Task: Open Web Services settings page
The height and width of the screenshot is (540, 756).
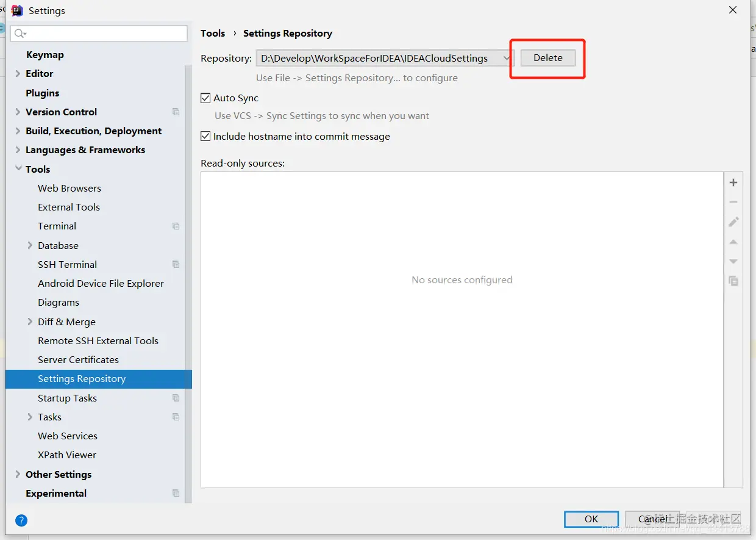Action: pyautogui.click(x=68, y=436)
